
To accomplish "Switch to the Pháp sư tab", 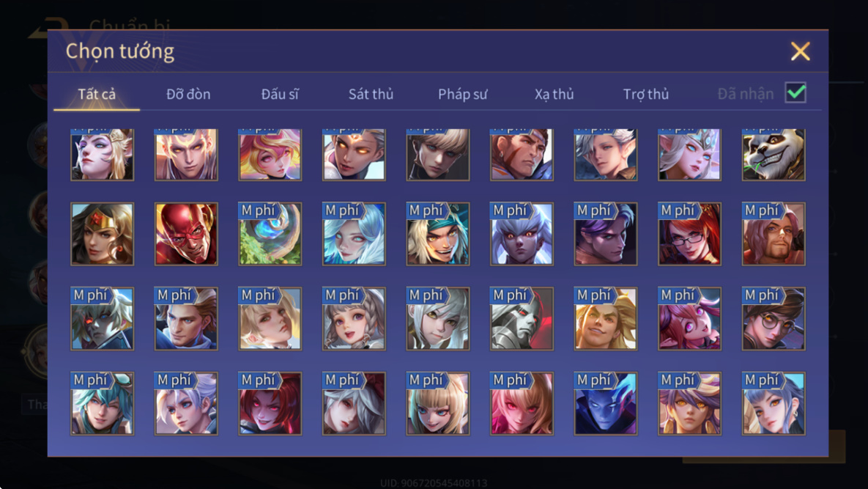I will coord(463,94).
